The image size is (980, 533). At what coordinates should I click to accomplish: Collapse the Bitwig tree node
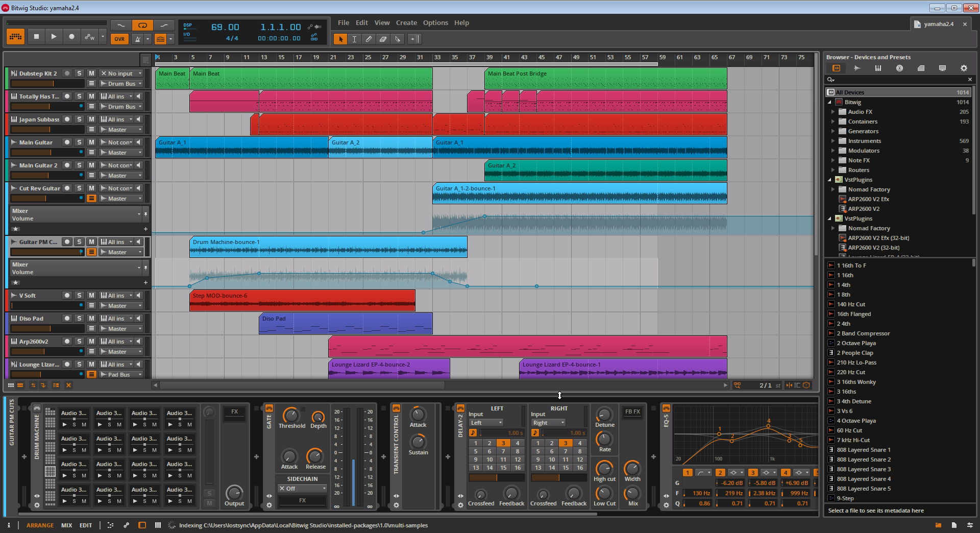click(829, 102)
